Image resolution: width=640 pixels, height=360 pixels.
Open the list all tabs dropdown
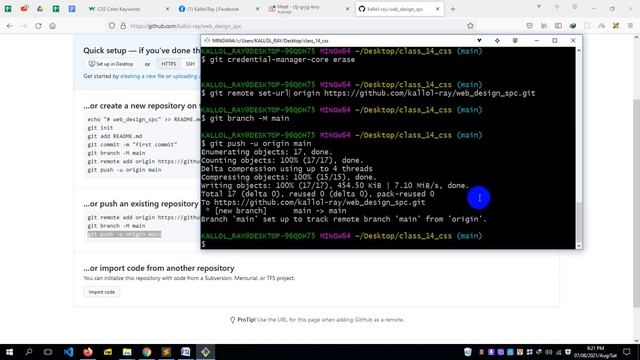[x=539, y=7]
